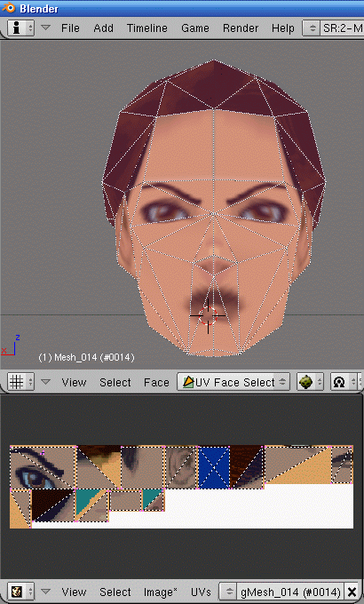Open the info window type selector icon
The image size is (364, 604).
coord(20,28)
